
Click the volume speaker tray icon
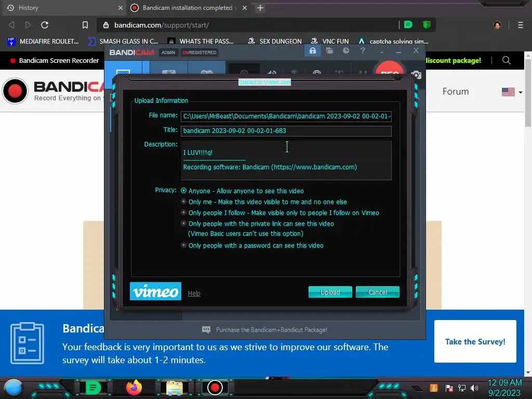pos(474,388)
